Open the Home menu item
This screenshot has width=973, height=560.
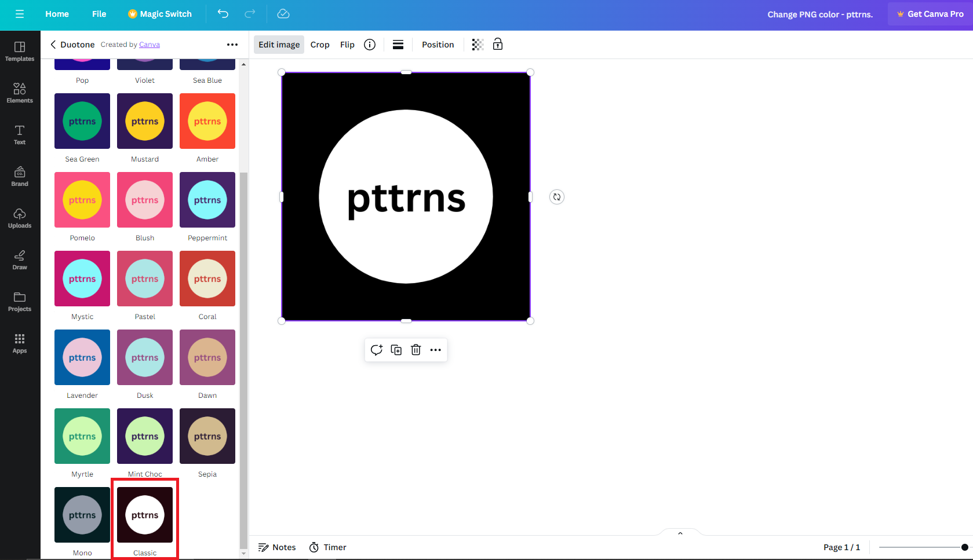[57, 14]
